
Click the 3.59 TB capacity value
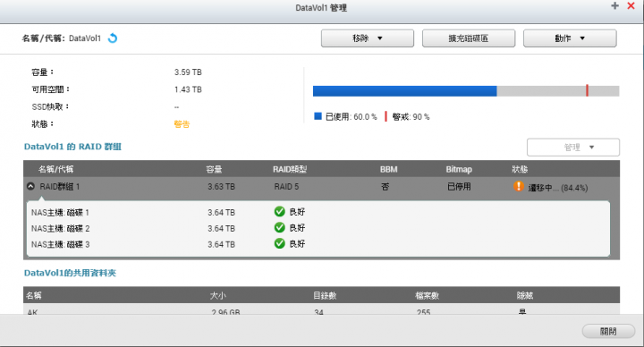pos(188,72)
